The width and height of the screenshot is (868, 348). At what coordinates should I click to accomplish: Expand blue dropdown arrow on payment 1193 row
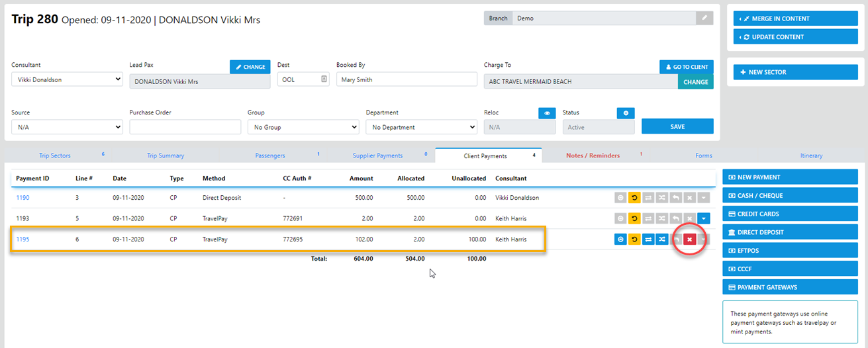[704, 218]
